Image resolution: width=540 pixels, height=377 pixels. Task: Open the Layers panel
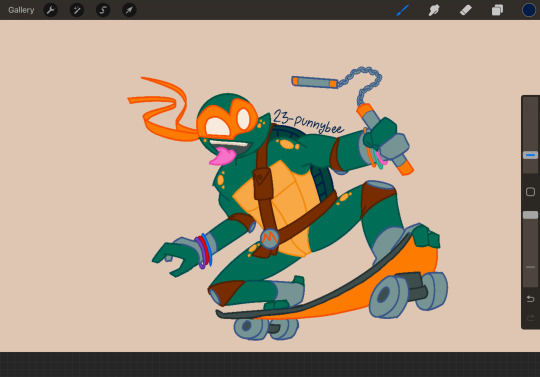pyautogui.click(x=497, y=10)
